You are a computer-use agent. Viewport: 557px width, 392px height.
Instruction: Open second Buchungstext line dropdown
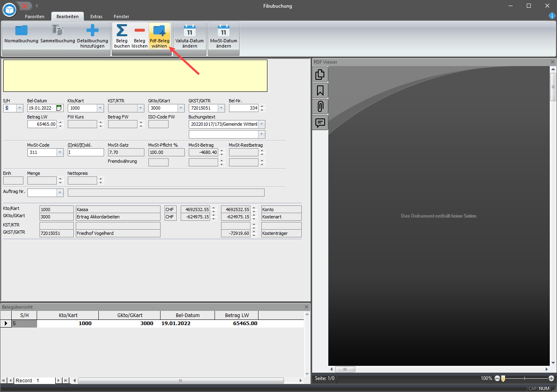point(262,134)
